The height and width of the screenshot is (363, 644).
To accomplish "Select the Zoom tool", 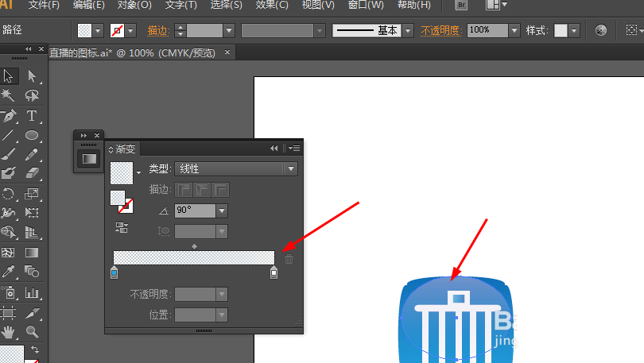I will coord(32,331).
